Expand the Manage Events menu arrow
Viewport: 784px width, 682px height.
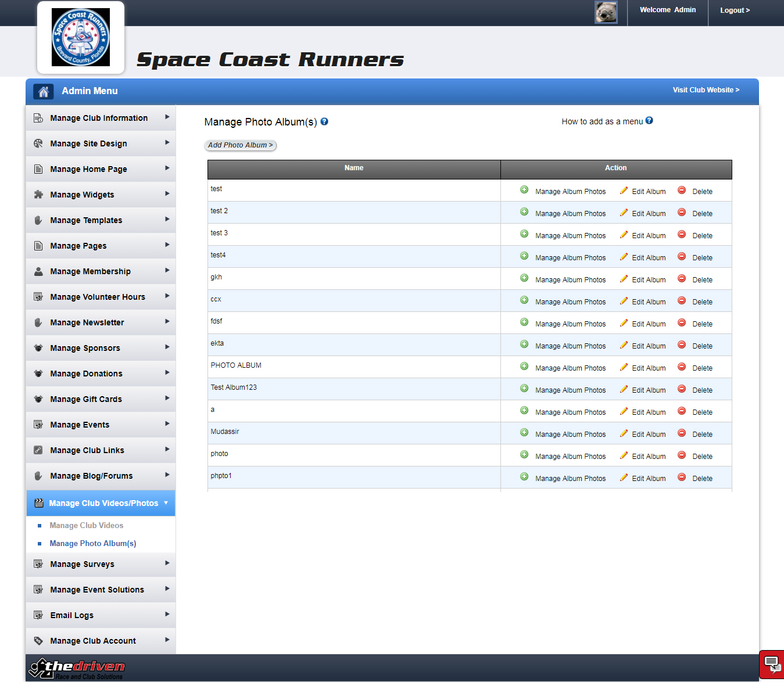(x=167, y=424)
